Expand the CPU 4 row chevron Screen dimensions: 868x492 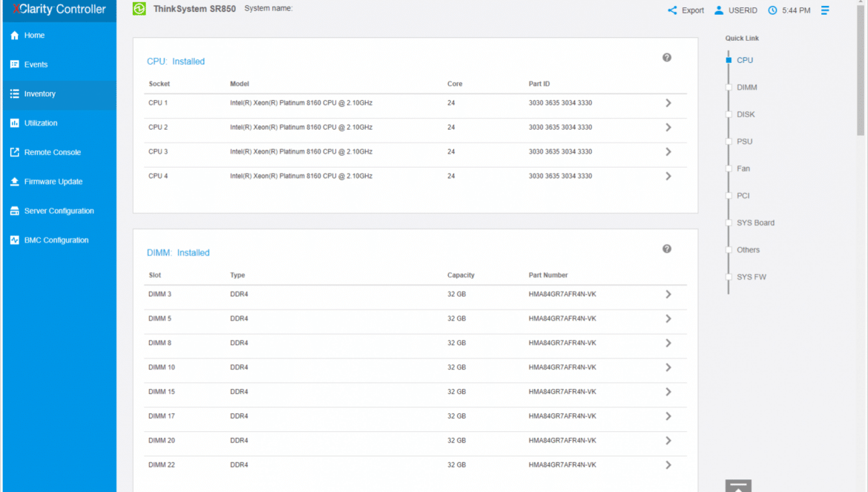668,176
